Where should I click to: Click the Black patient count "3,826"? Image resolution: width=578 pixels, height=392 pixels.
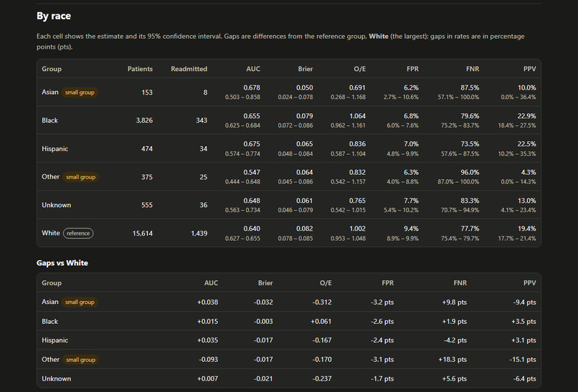click(144, 120)
